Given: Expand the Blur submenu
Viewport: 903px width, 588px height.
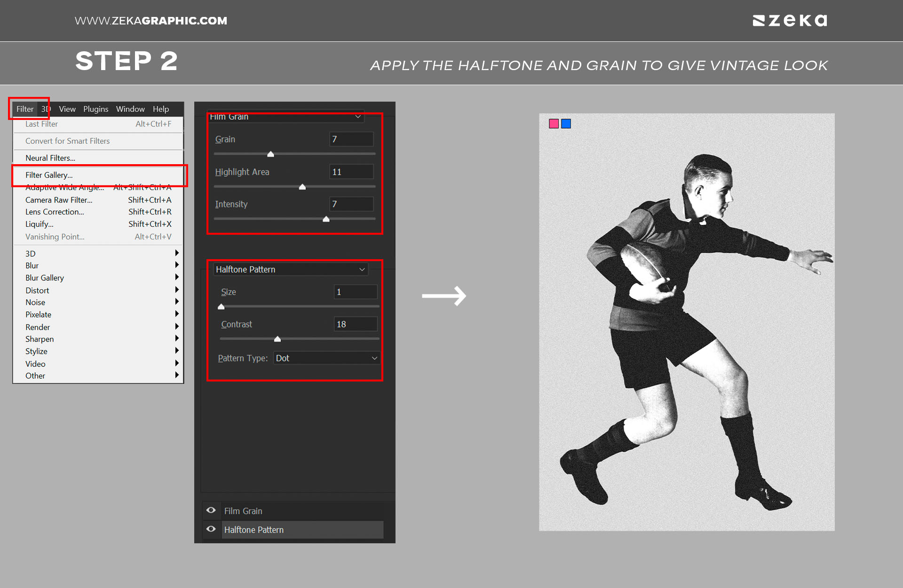Looking at the screenshot, I should coord(32,265).
